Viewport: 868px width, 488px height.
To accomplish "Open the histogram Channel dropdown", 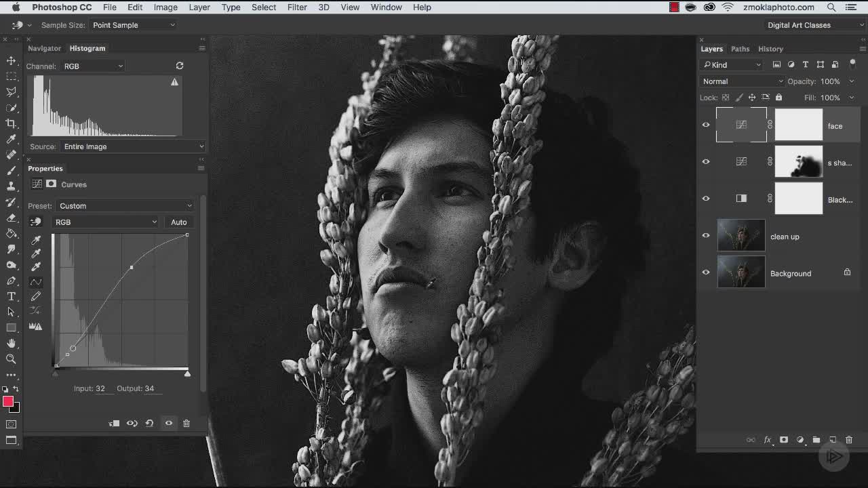I will pos(93,66).
